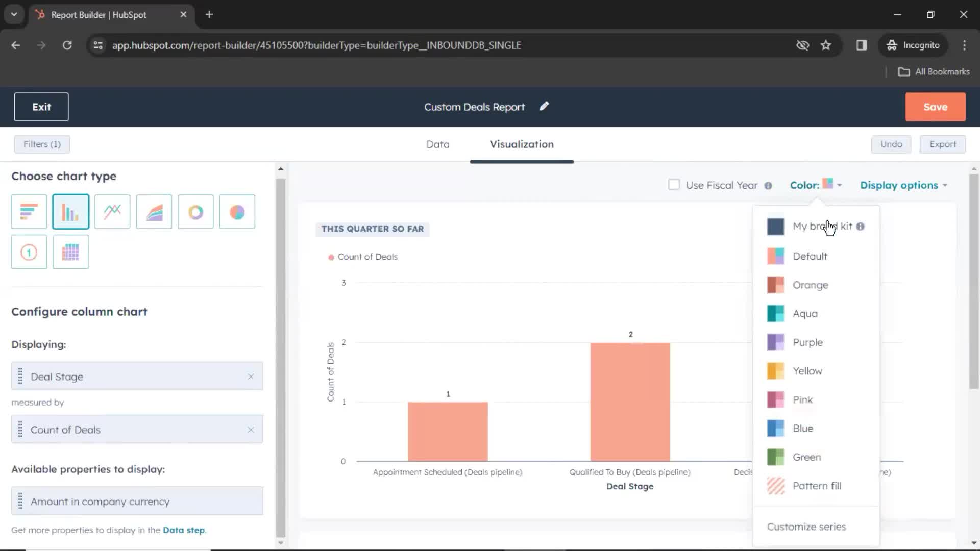Select the donut chart type
The image size is (980, 551).
pos(195,212)
